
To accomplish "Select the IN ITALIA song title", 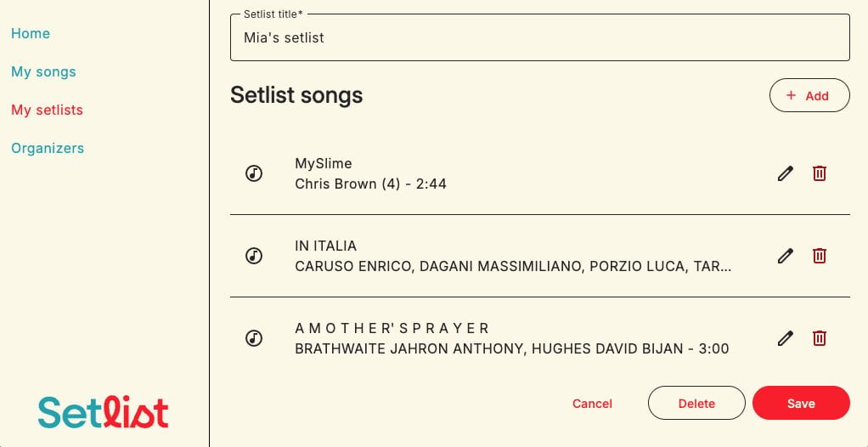I will pyautogui.click(x=325, y=246).
